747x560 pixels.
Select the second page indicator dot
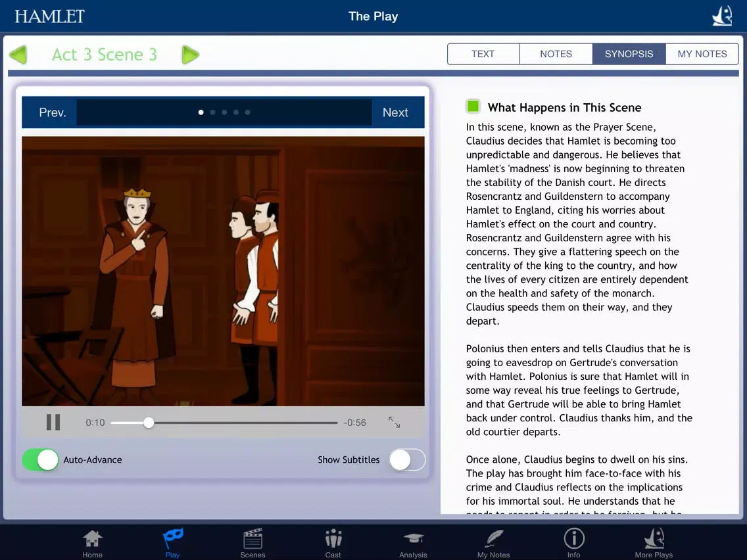click(213, 112)
